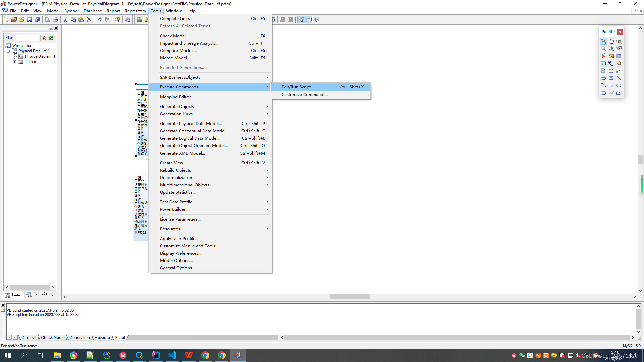Select the Arc tool in Palette
This screenshot has width=644, height=362.
click(603, 85)
